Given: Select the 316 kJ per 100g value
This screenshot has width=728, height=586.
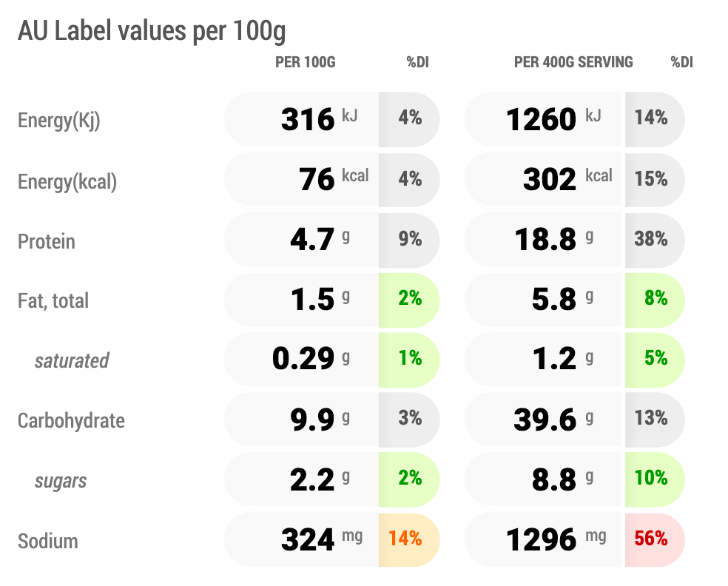Looking at the screenshot, I should click(x=309, y=119).
